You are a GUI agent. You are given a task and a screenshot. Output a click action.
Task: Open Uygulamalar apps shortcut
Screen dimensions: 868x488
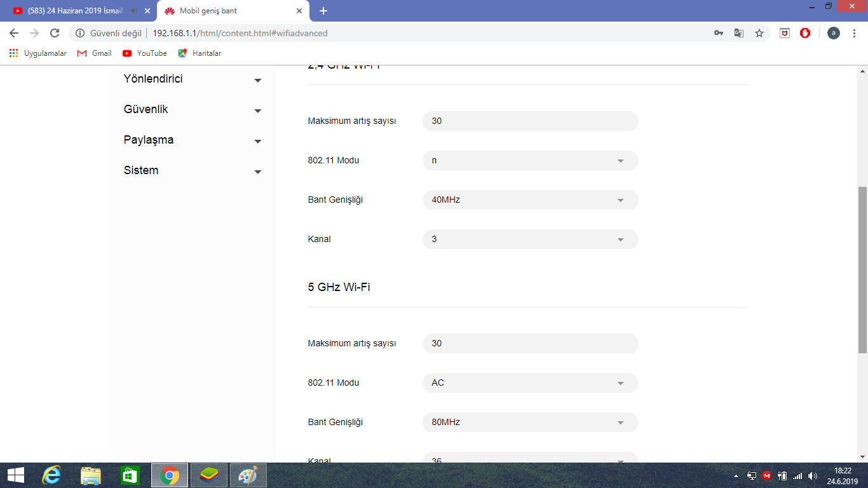click(38, 53)
